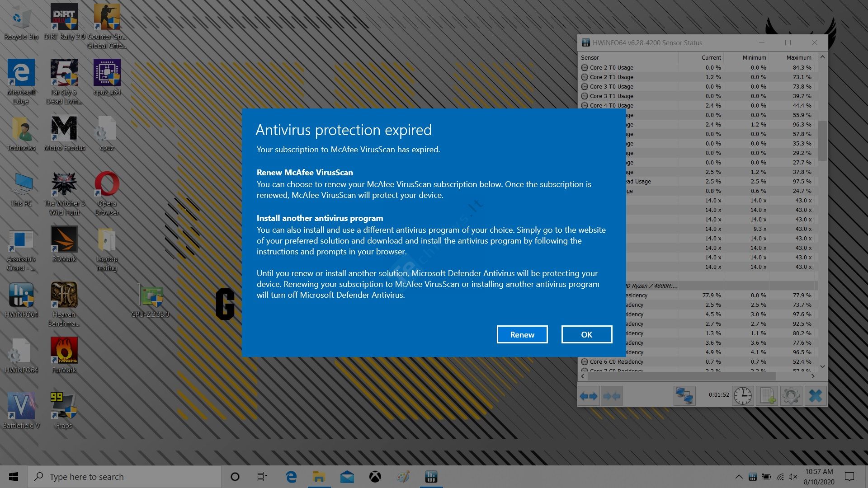Click the HWiNFO64 horizontal scrollbar left arrow
This screenshot has height=488, width=868.
tap(583, 376)
